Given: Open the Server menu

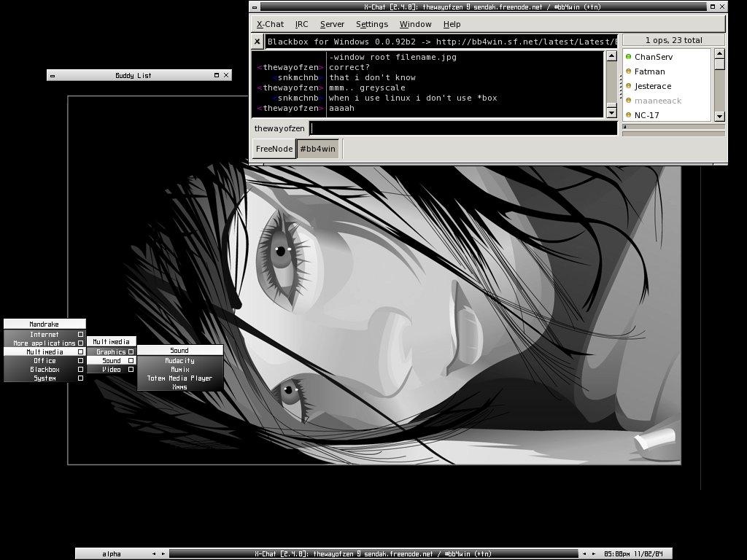Looking at the screenshot, I should (x=332, y=24).
